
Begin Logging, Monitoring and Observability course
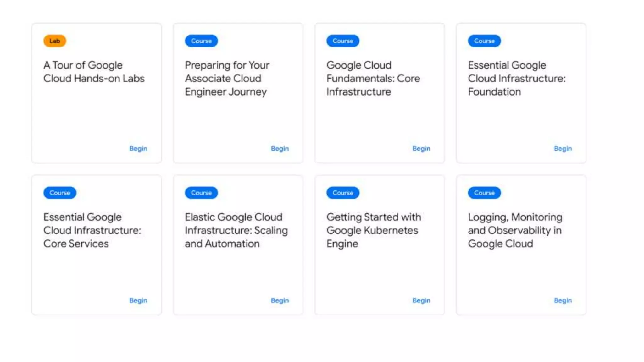pos(563,300)
